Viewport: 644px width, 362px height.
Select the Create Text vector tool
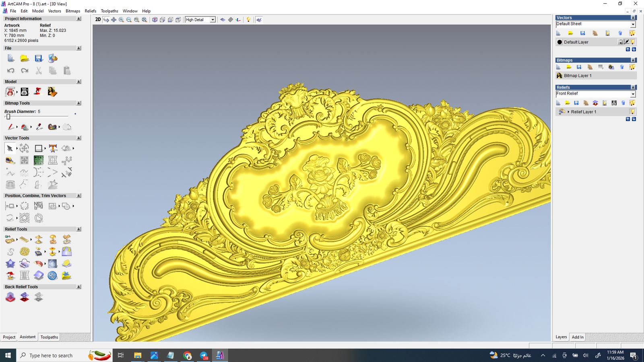53,148
